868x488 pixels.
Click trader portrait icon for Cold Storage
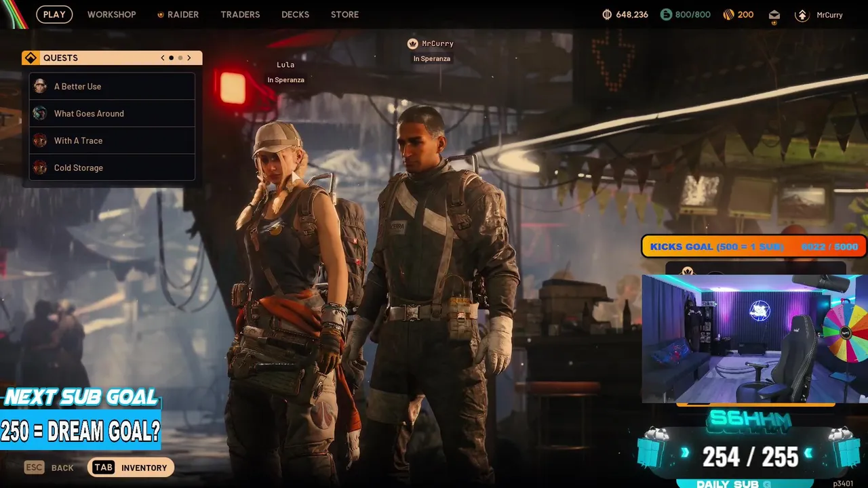click(x=40, y=167)
